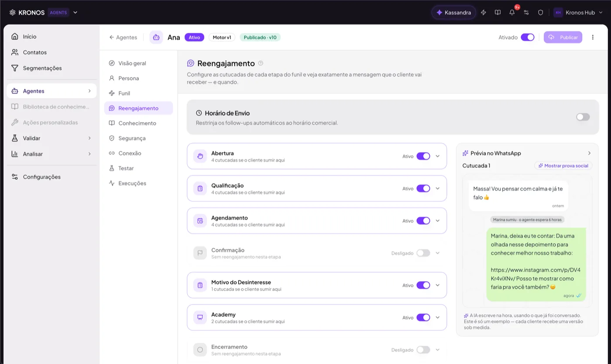Click the Mostrar prova social button
Viewport: 611px width, 364px height.
point(563,166)
